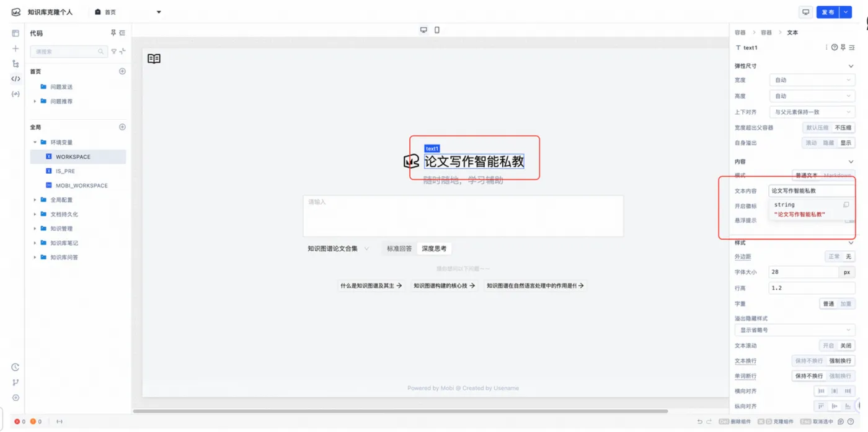The height and width of the screenshot is (432, 868).
Task: Open more options for text1 component
Action: [x=826, y=47]
